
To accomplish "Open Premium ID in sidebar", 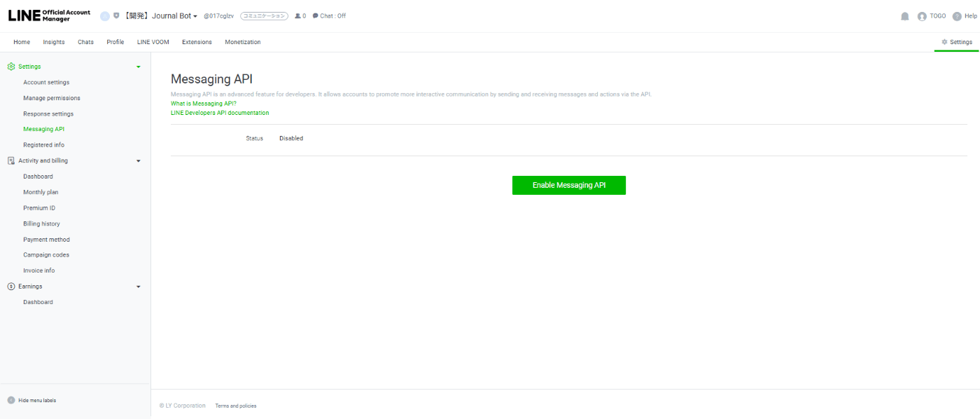I will point(39,208).
